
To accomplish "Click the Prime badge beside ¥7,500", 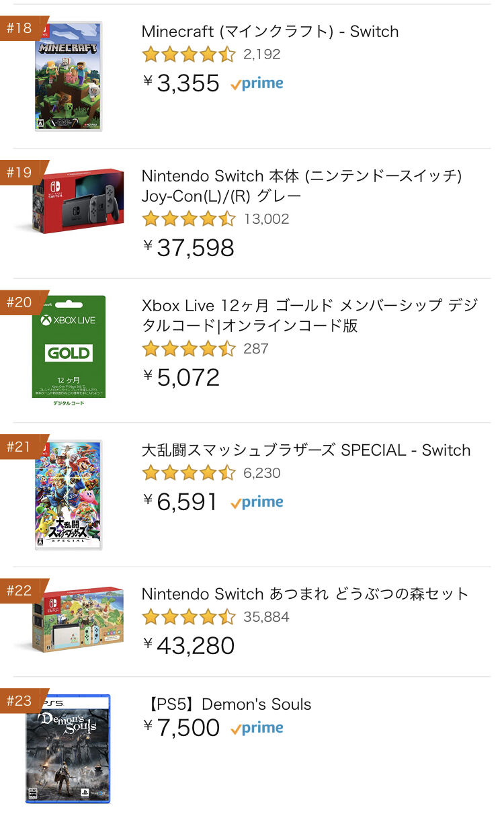I will click(x=257, y=728).
